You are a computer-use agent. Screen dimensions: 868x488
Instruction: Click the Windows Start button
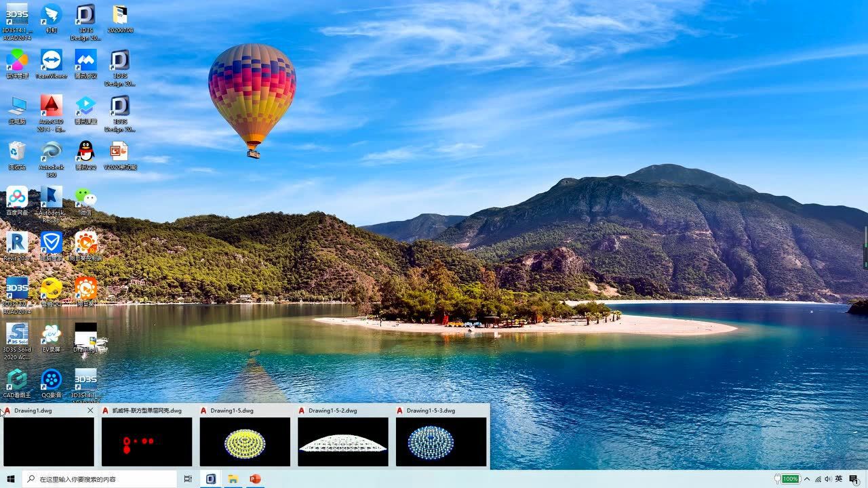11,479
